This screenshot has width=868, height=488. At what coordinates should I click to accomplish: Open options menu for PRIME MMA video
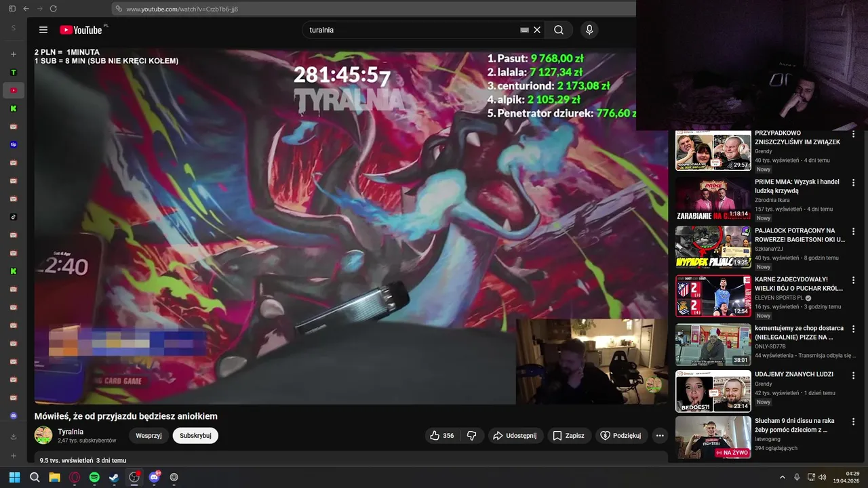point(853,182)
